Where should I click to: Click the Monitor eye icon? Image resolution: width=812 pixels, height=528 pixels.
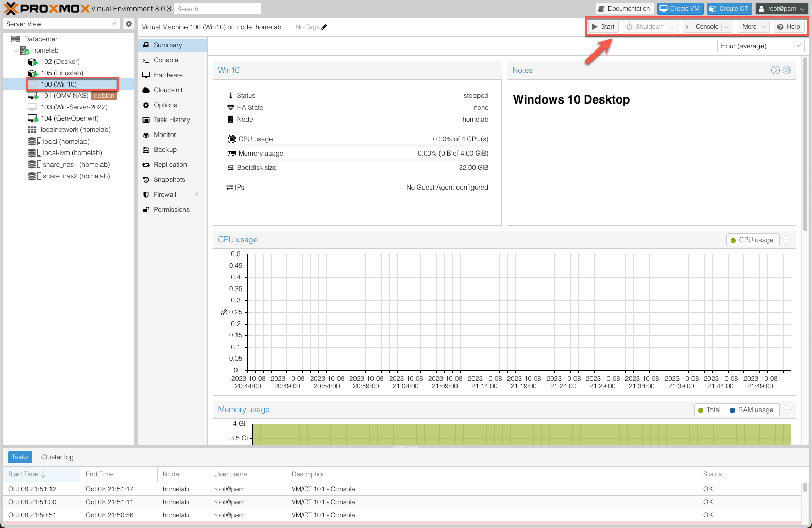tap(146, 135)
